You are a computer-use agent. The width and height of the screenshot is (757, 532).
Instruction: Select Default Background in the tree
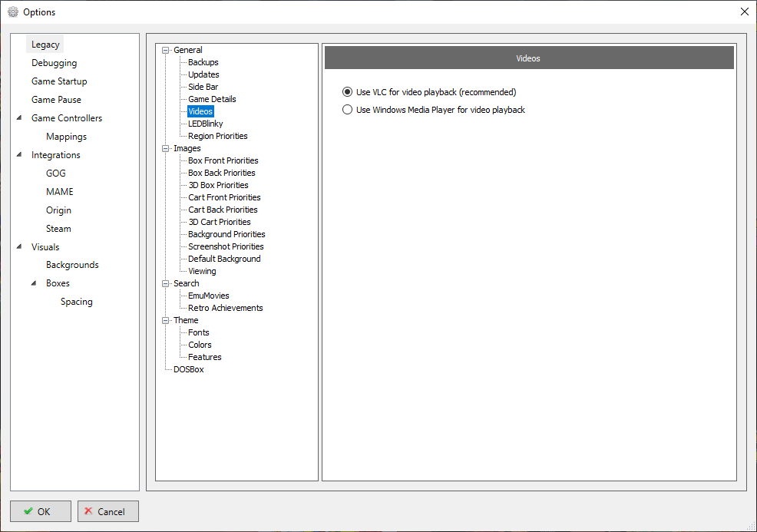click(x=224, y=259)
